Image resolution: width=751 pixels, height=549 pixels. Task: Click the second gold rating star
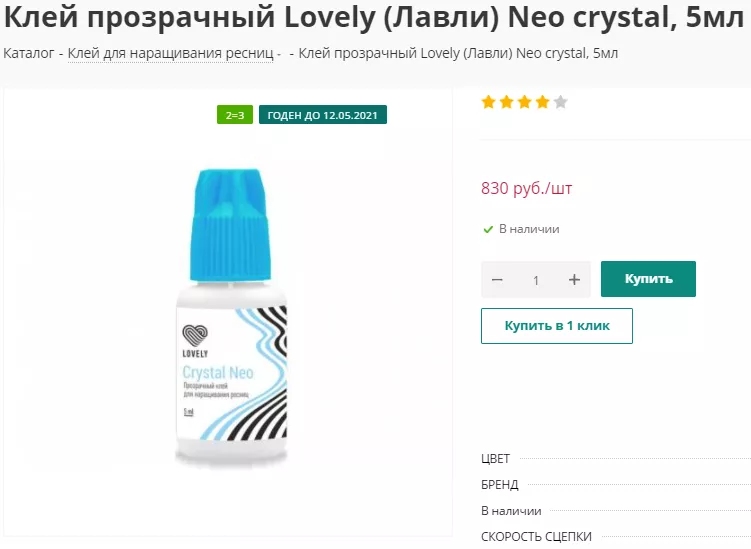[507, 102]
